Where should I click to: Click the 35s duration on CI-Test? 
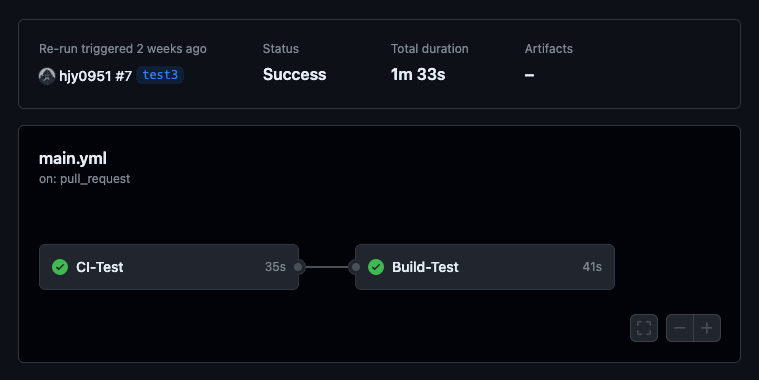[x=275, y=267]
